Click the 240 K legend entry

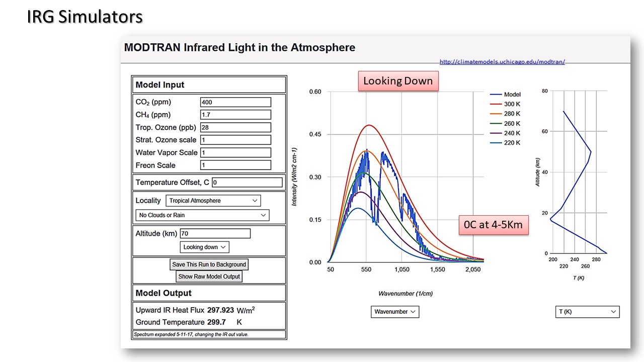[506, 133]
